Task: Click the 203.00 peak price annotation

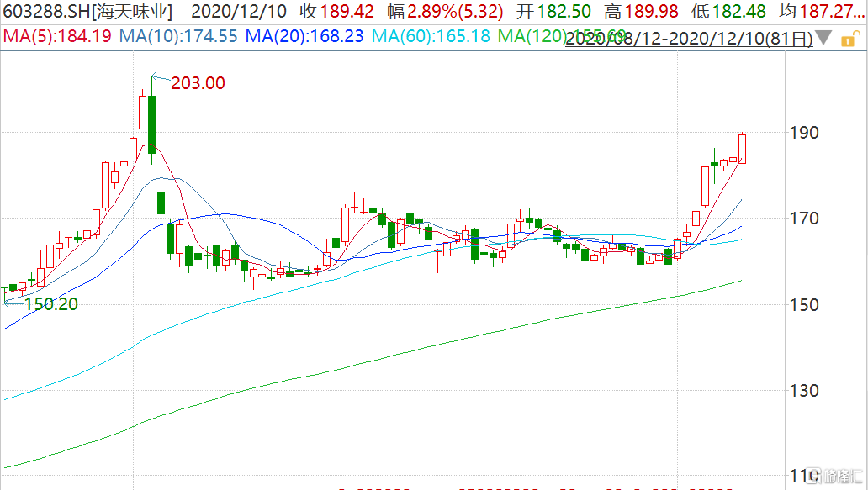Action: tap(198, 83)
